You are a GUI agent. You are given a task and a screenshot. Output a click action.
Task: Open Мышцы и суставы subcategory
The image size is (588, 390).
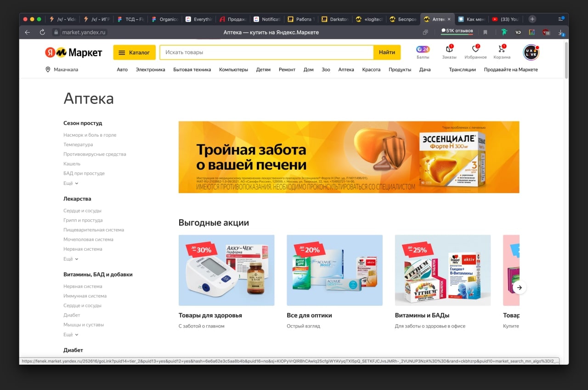click(x=84, y=325)
